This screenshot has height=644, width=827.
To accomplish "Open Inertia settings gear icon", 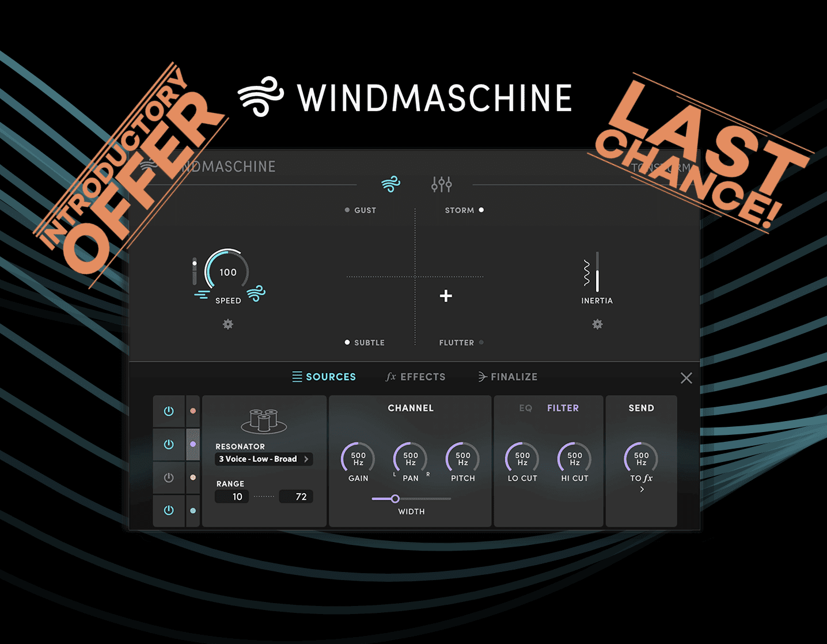I will click(597, 324).
